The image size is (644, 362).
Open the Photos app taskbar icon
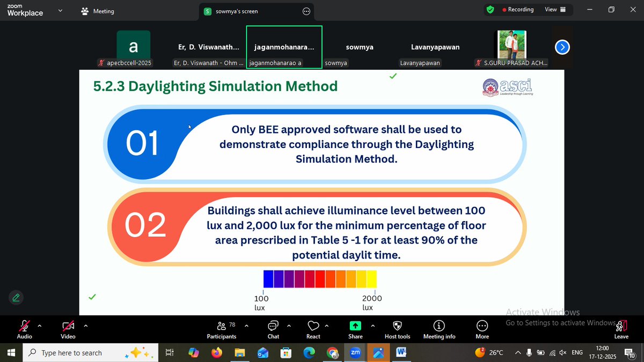(x=378, y=352)
